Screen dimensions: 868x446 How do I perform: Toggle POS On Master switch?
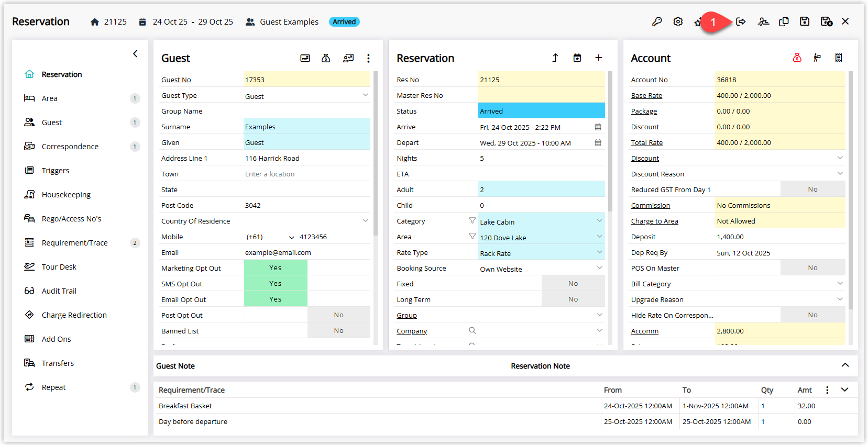click(x=812, y=267)
